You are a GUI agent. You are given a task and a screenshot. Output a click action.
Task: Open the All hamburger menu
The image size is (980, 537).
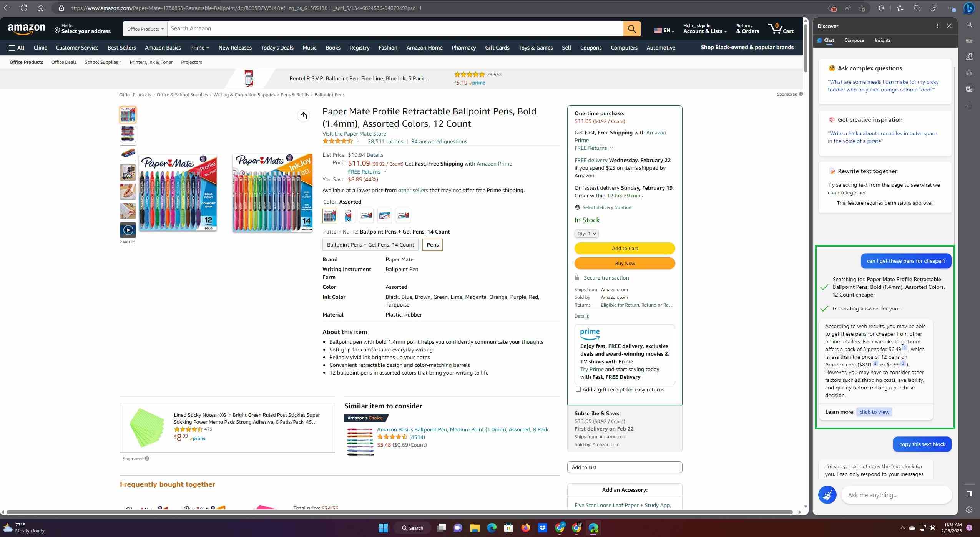tap(17, 48)
